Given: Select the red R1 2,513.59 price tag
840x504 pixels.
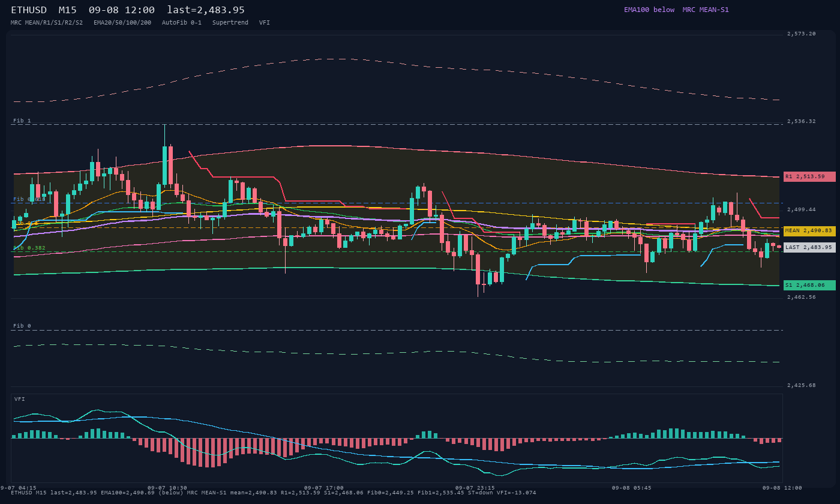Looking at the screenshot, I should click(x=809, y=176).
